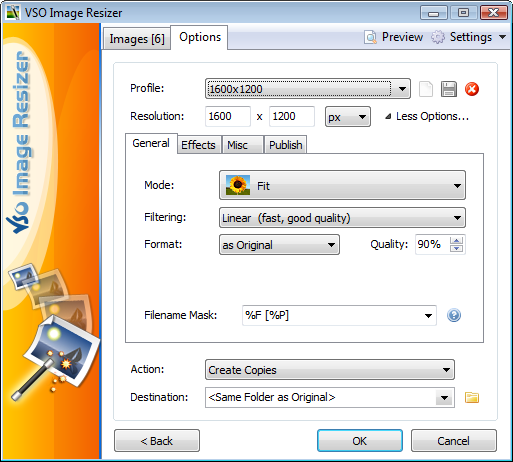Open filename mask help question icon

(454, 315)
